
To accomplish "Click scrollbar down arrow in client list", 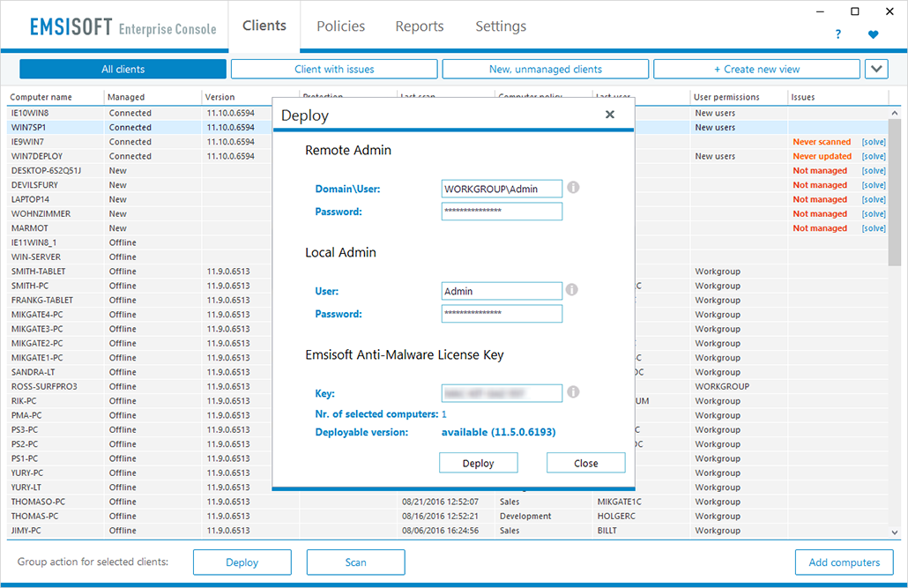I will click(895, 532).
